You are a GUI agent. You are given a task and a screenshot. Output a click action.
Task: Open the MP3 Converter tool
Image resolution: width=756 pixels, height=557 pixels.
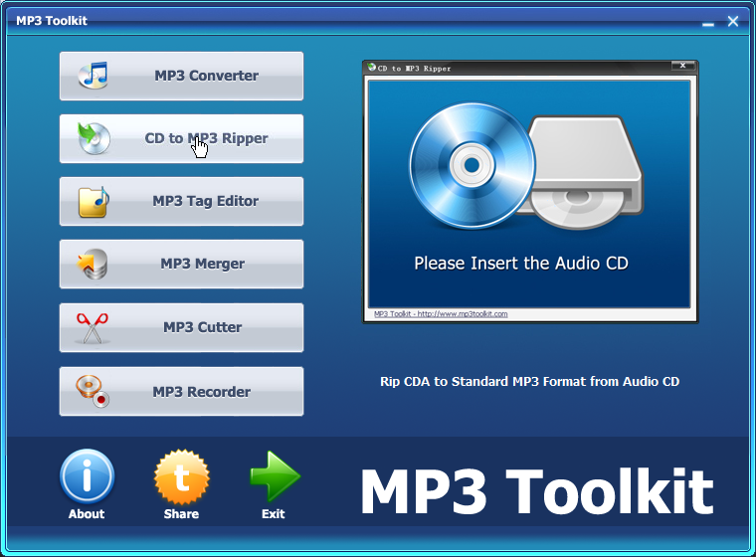[x=181, y=77]
